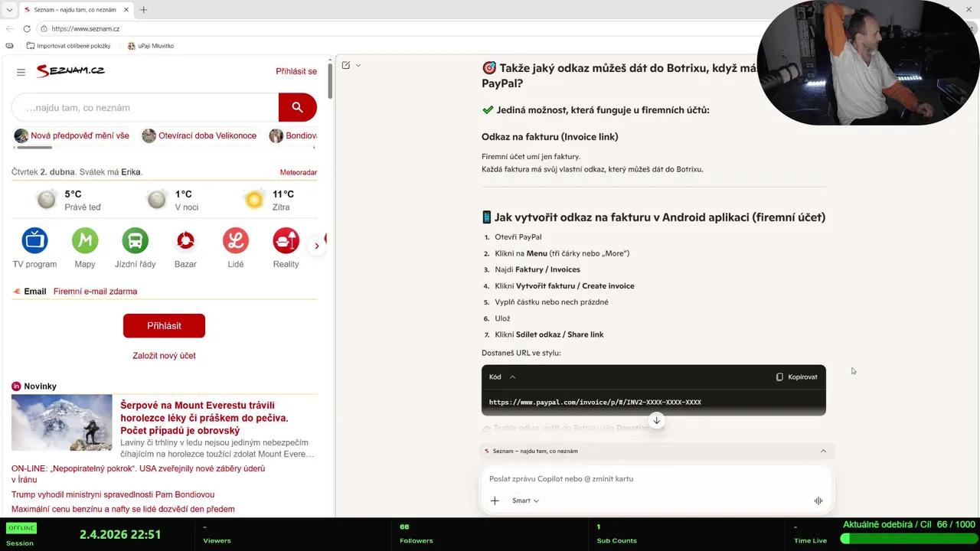Click the PayPal invoice URL code text
The height and width of the screenshot is (551, 980).
595,402
